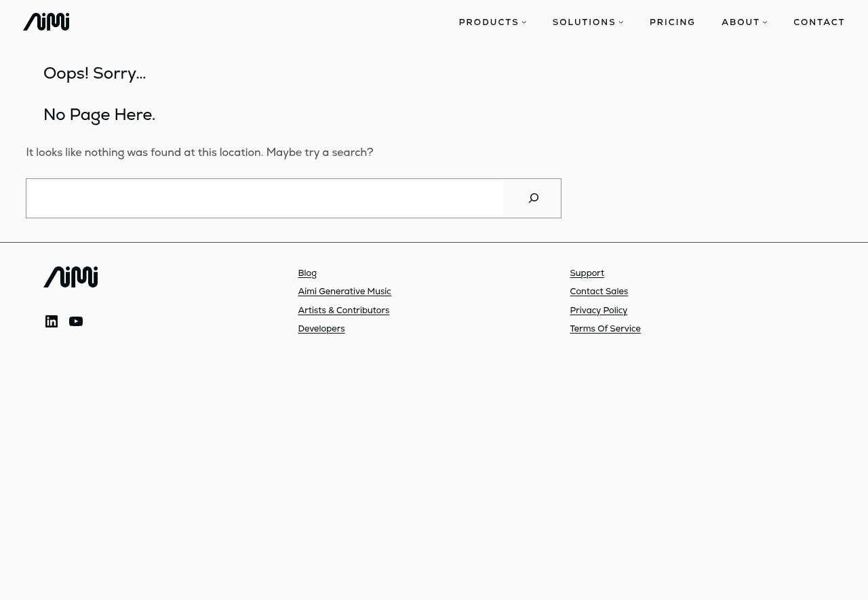Open Aimi Generative Music link

tap(344, 292)
